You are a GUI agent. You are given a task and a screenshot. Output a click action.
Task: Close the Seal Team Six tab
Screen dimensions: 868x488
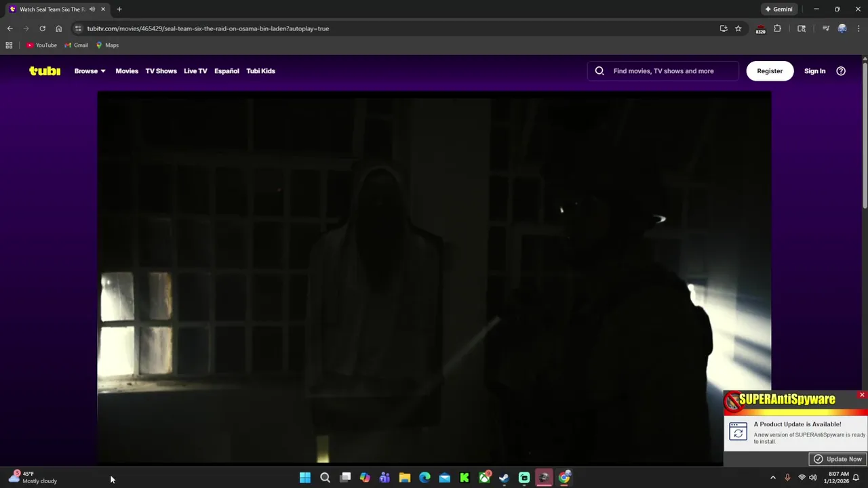click(103, 9)
